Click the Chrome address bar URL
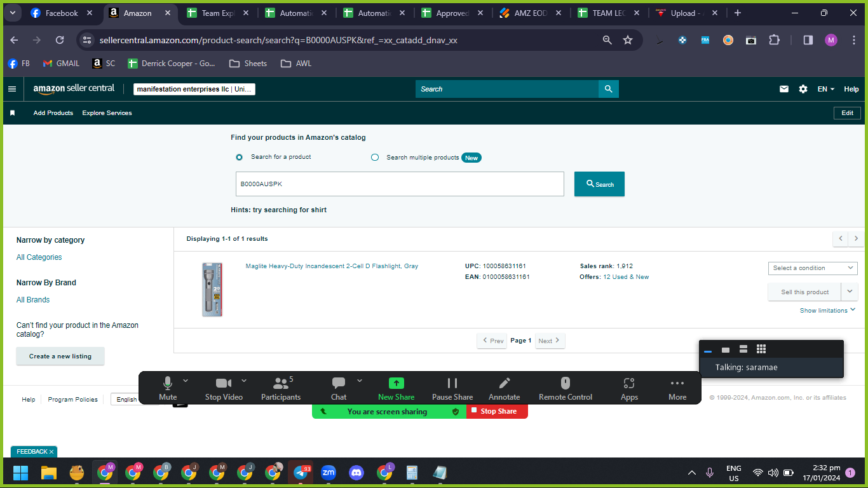The image size is (868, 488). (278, 40)
